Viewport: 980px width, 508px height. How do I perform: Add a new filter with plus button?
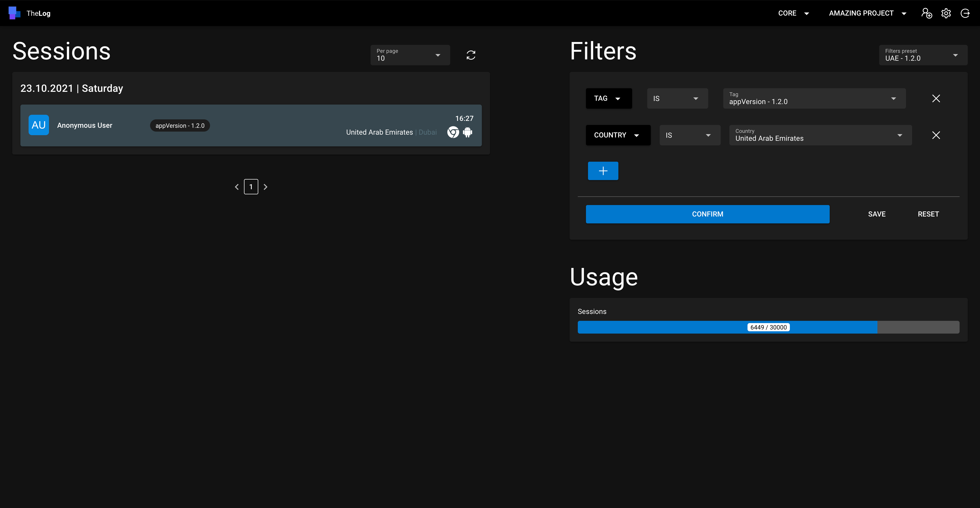(x=603, y=171)
